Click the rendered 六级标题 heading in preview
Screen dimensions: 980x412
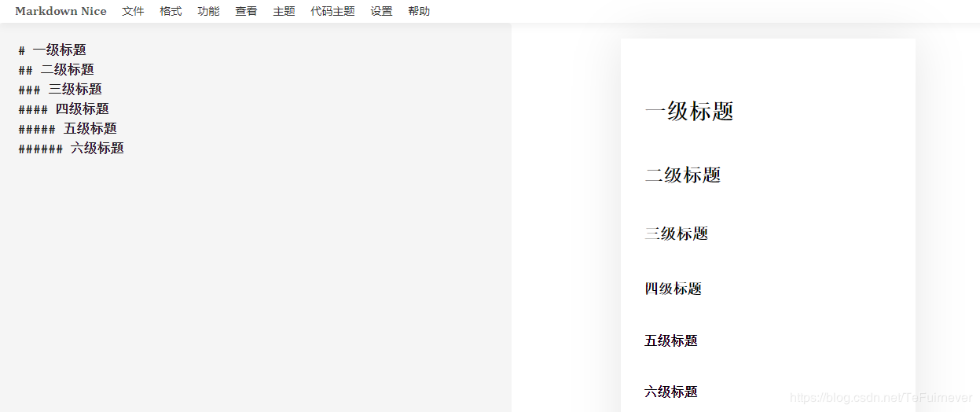pyautogui.click(x=671, y=392)
